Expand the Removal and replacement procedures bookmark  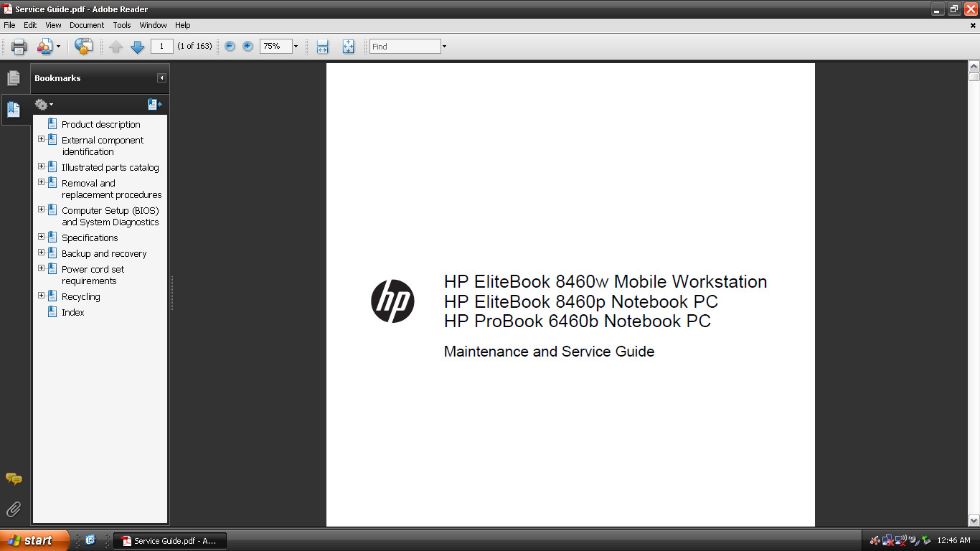[42, 182]
